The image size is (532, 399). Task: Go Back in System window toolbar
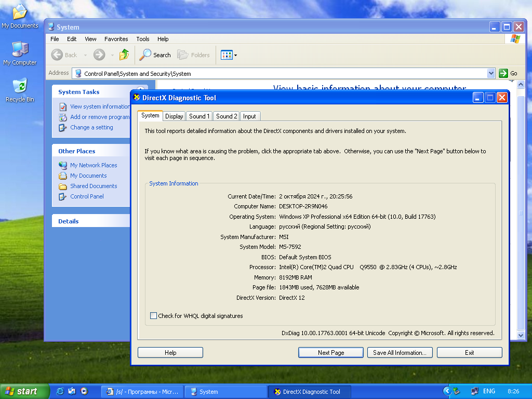64,55
